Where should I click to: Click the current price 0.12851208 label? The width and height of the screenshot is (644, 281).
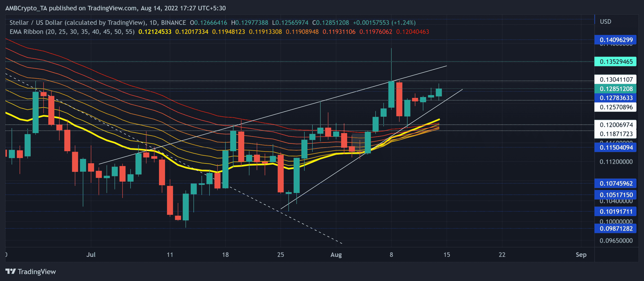tap(615, 89)
